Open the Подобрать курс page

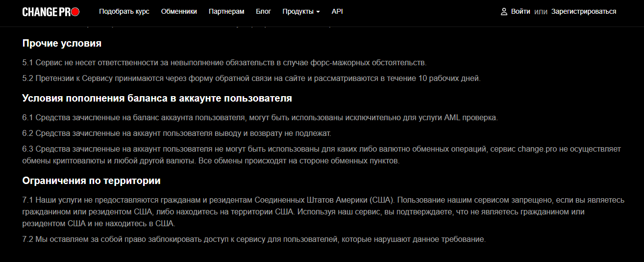124,12
